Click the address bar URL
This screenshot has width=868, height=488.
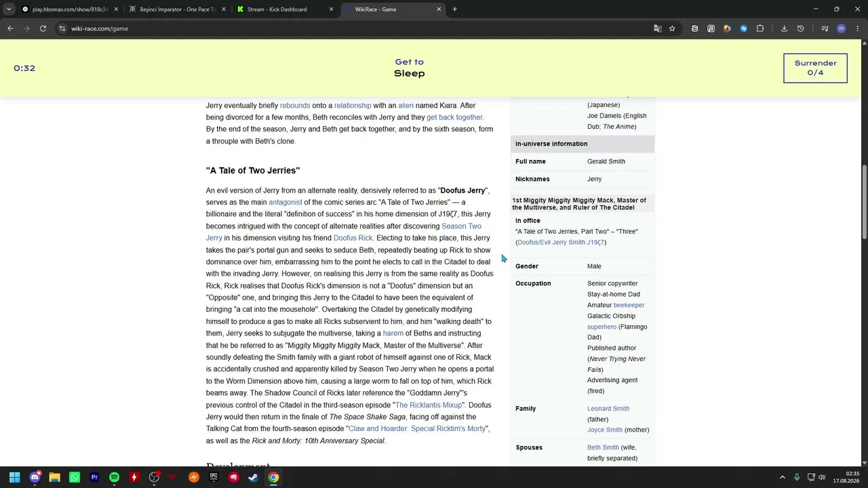click(x=100, y=28)
